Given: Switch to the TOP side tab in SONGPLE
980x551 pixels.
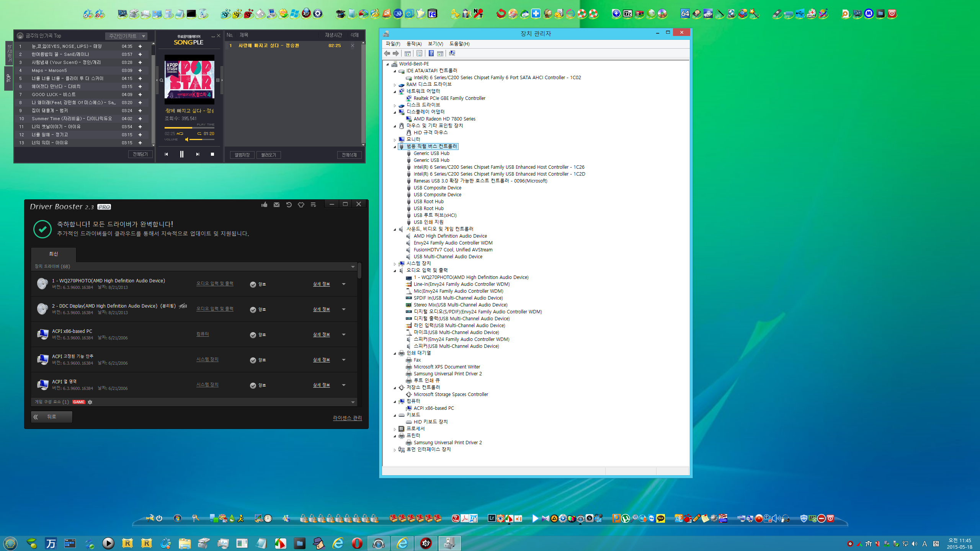Looking at the screenshot, I should coord(8,78).
